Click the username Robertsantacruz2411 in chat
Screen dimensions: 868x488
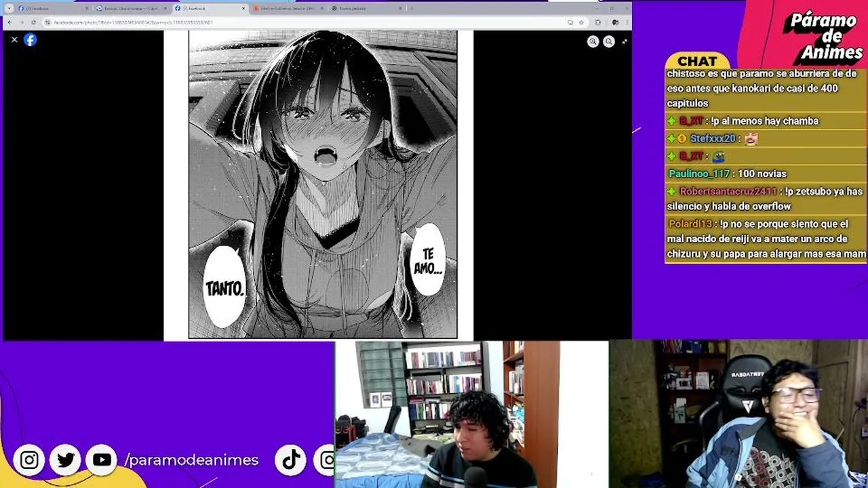click(x=728, y=191)
